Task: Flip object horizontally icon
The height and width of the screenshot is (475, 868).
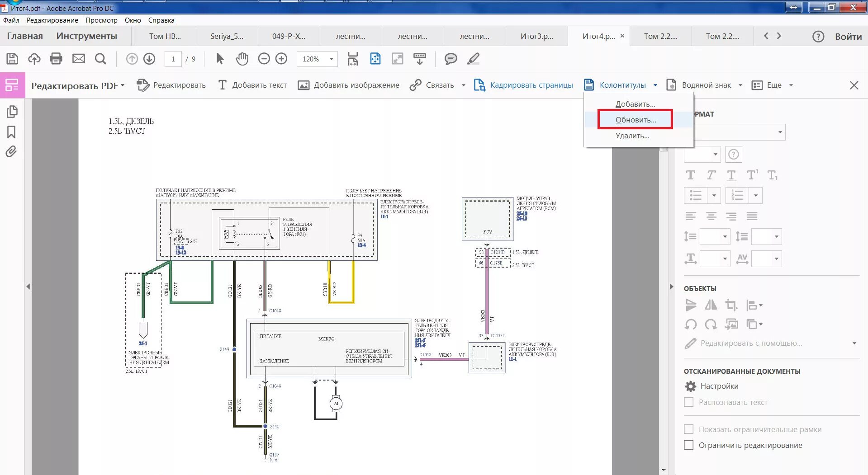Action: [711, 305]
